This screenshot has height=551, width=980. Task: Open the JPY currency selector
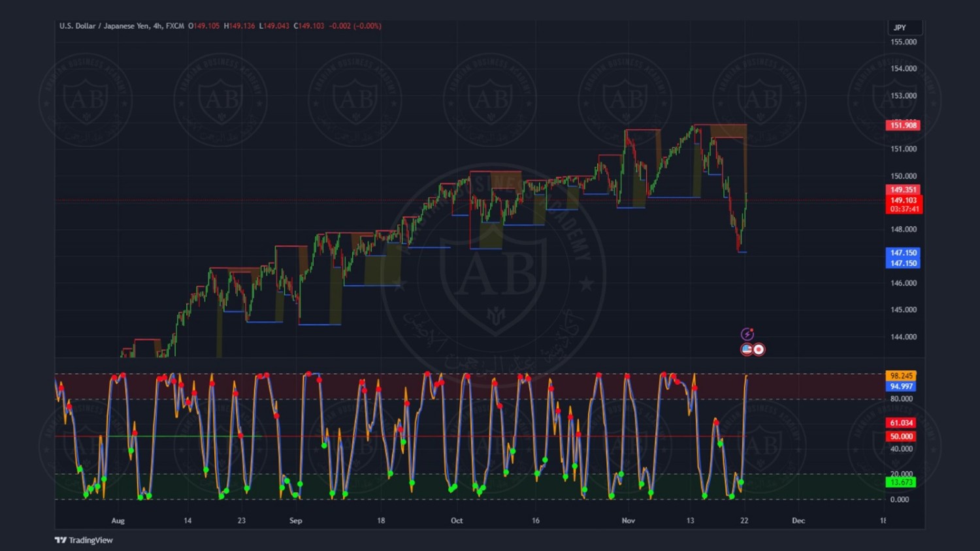905,27
